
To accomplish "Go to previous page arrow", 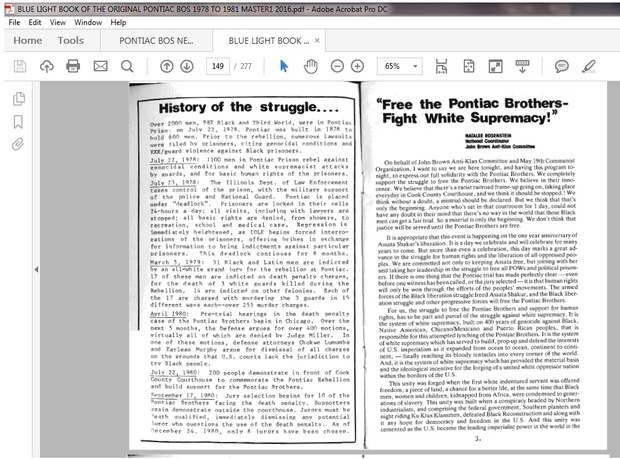I will pyautogui.click(x=166, y=66).
